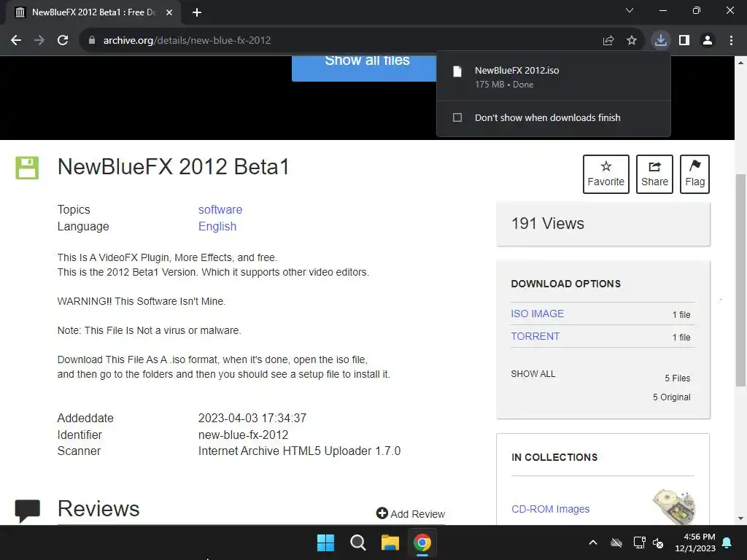Show hidden system tray icons
Screen dimensions: 747x560
592,542
